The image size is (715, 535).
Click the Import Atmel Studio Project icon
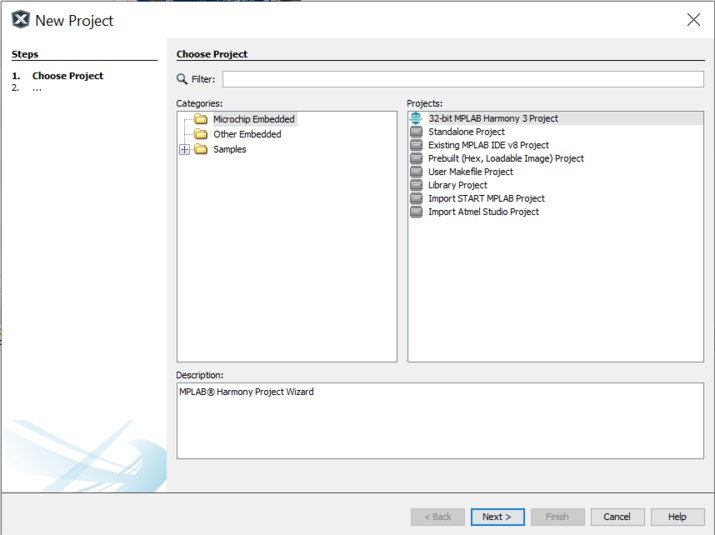(x=416, y=212)
